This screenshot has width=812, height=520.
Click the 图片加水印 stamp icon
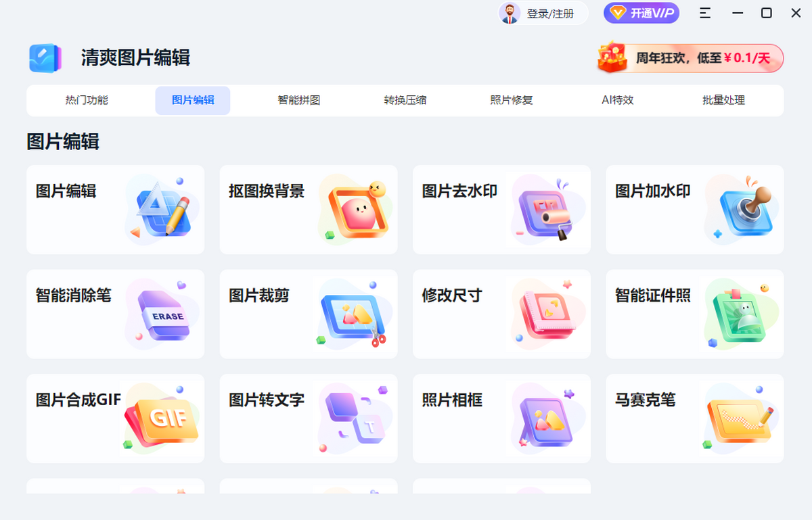tap(741, 209)
